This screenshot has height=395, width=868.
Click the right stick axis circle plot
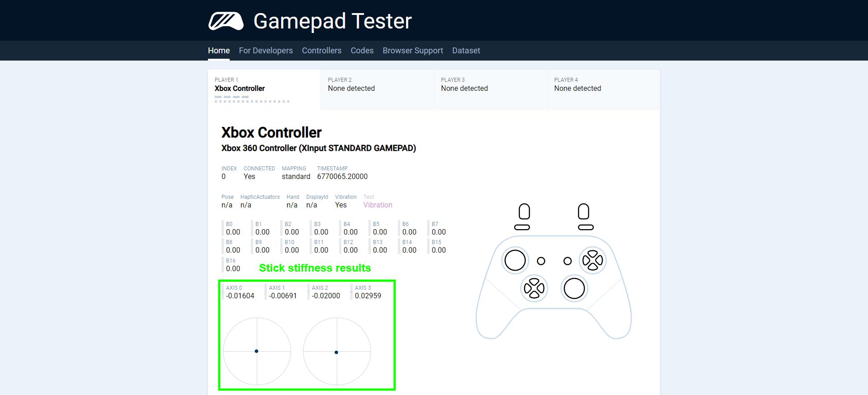[x=337, y=351]
